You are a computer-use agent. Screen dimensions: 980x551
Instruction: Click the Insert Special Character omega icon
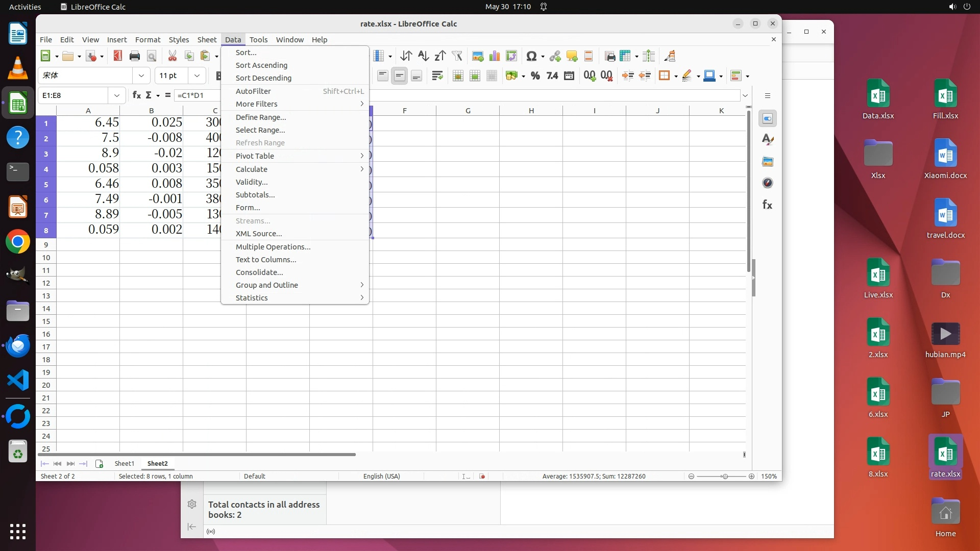click(x=531, y=56)
